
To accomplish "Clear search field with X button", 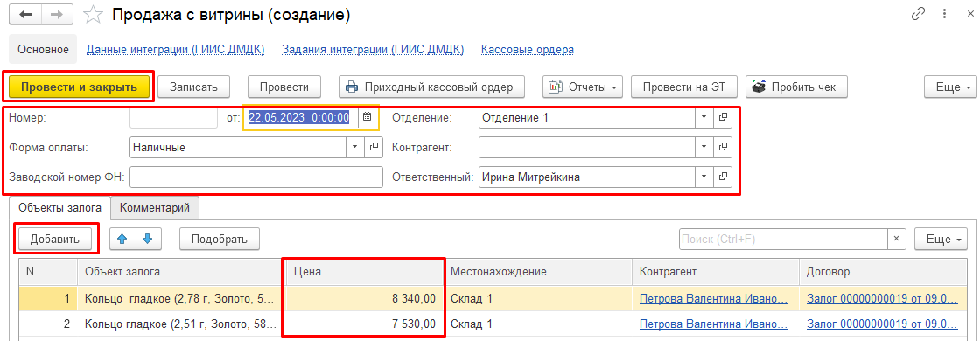I will (x=896, y=239).
